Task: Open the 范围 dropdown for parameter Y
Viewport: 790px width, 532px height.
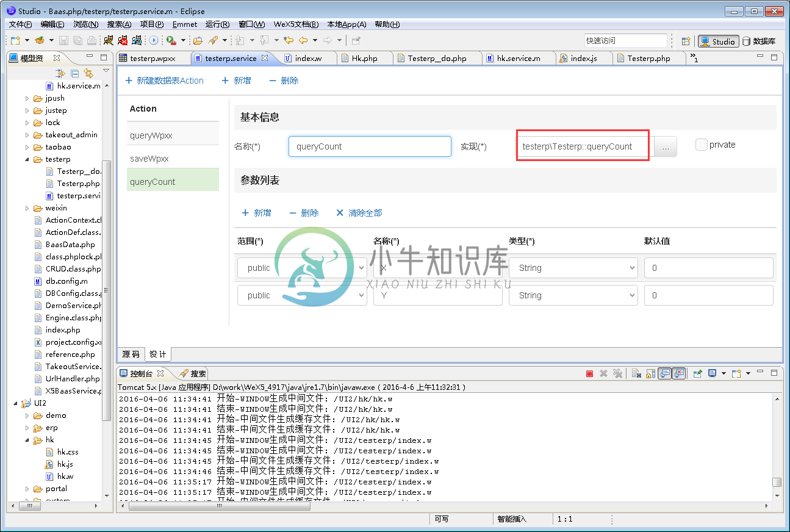Action: pos(302,295)
